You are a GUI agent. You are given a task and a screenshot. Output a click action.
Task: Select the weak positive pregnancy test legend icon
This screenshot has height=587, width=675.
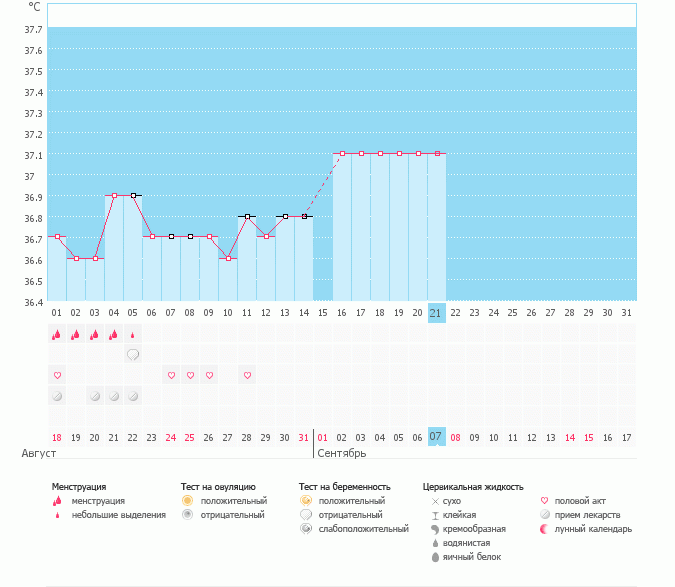[x=305, y=528]
